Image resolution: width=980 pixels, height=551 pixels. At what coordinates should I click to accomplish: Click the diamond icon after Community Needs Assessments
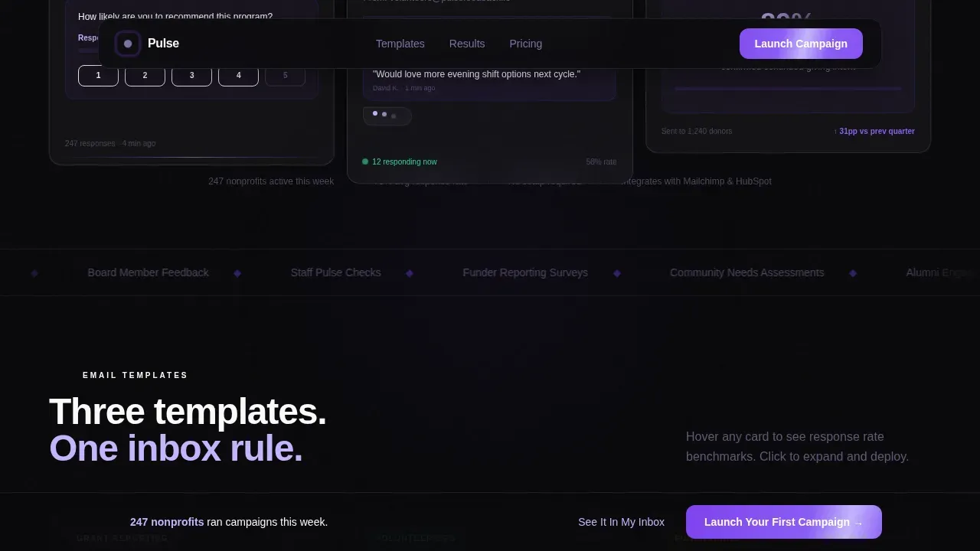pyautogui.click(x=853, y=273)
